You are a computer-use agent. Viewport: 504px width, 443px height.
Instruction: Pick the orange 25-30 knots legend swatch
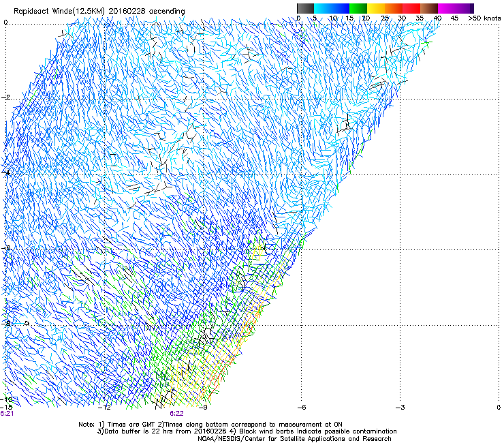pos(394,8)
